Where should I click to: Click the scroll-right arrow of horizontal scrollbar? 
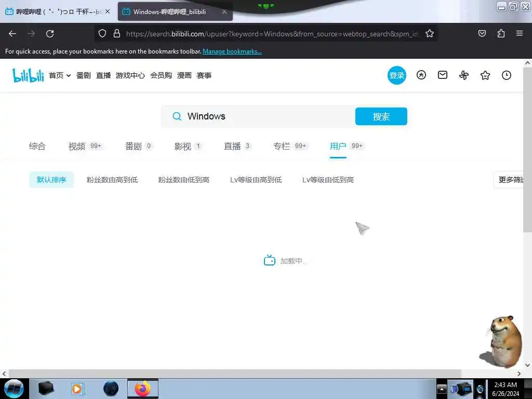pyautogui.click(x=519, y=374)
